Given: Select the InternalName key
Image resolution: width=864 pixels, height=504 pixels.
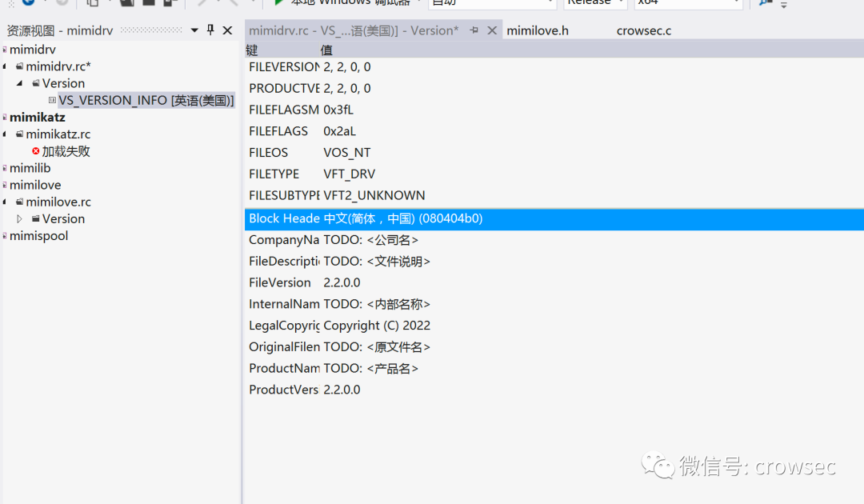Looking at the screenshot, I should (284, 305).
